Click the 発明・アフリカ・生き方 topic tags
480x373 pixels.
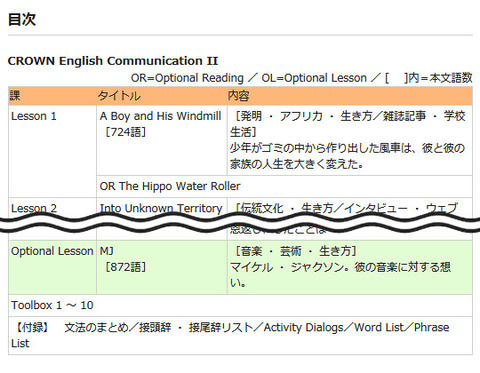tap(348, 124)
